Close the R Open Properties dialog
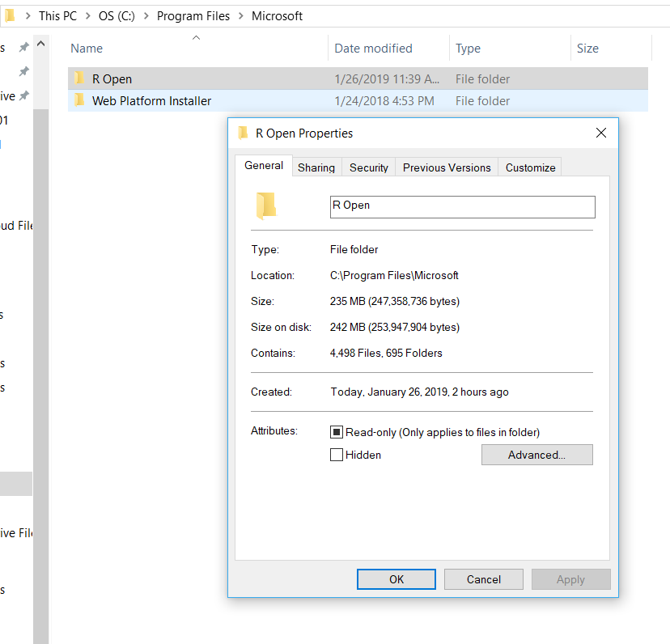Image resolution: width=670 pixels, height=644 pixels. coord(600,133)
